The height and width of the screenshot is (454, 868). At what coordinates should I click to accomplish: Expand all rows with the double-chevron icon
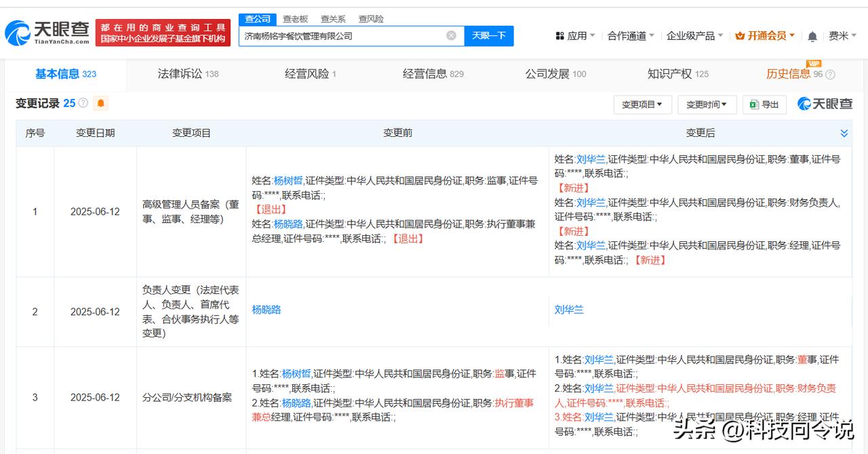[844, 133]
